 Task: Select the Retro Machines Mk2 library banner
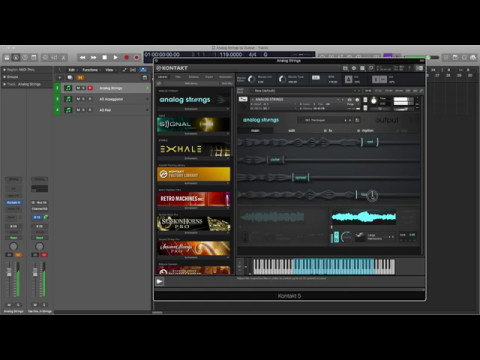[x=193, y=199]
